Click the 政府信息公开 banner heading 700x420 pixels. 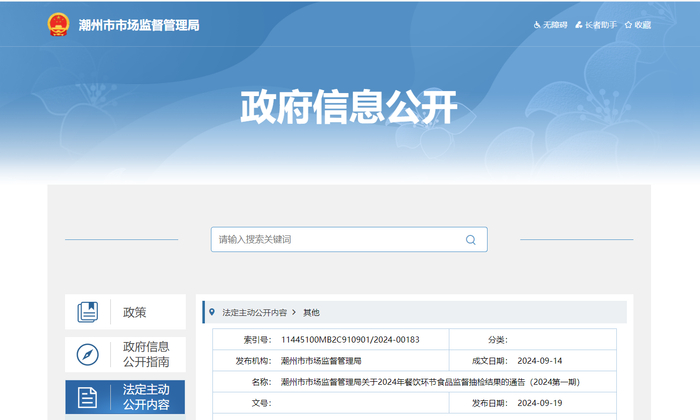(349, 107)
